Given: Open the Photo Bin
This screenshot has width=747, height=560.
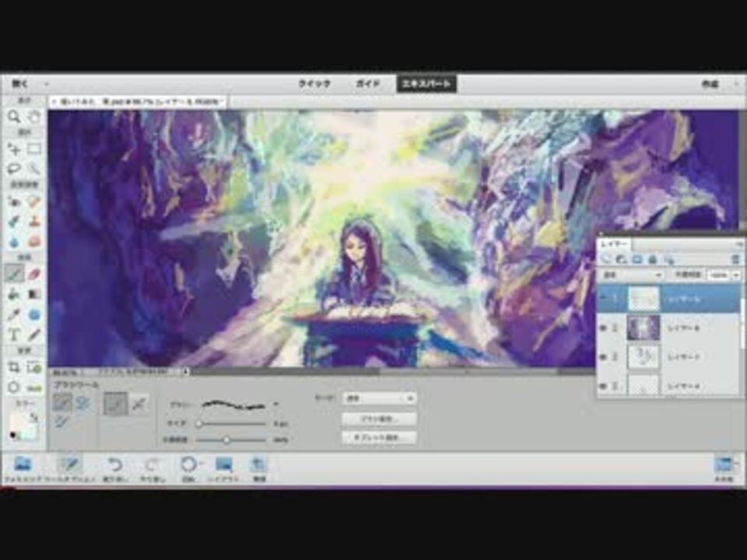Looking at the screenshot, I should pyautogui.click(x=23, y=468).
